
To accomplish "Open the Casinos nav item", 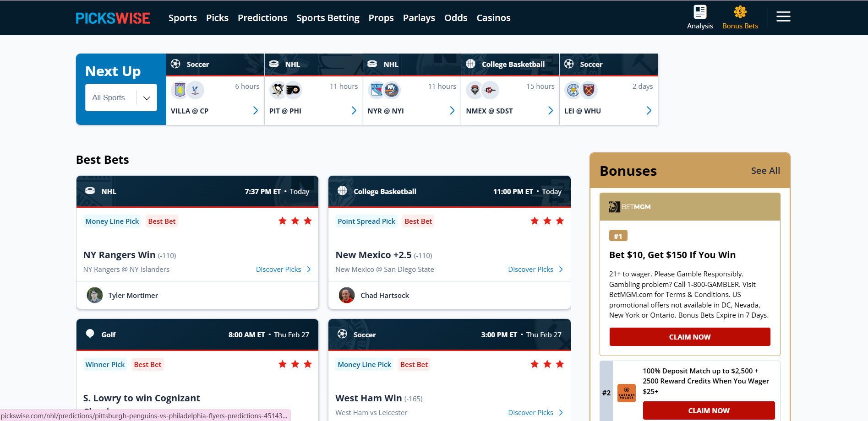I will point(493,18).
